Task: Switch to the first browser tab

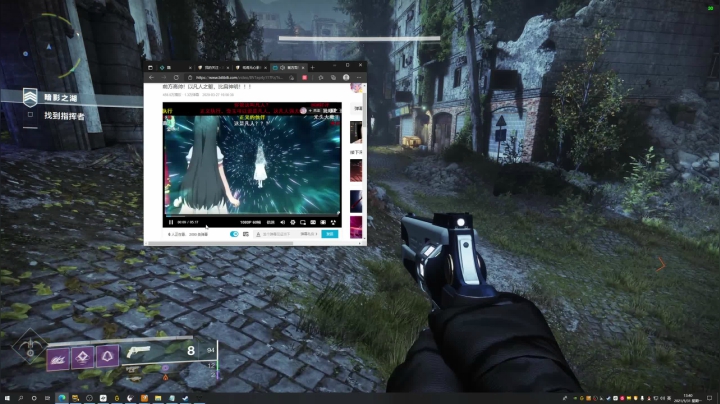Action: [174, 67]
